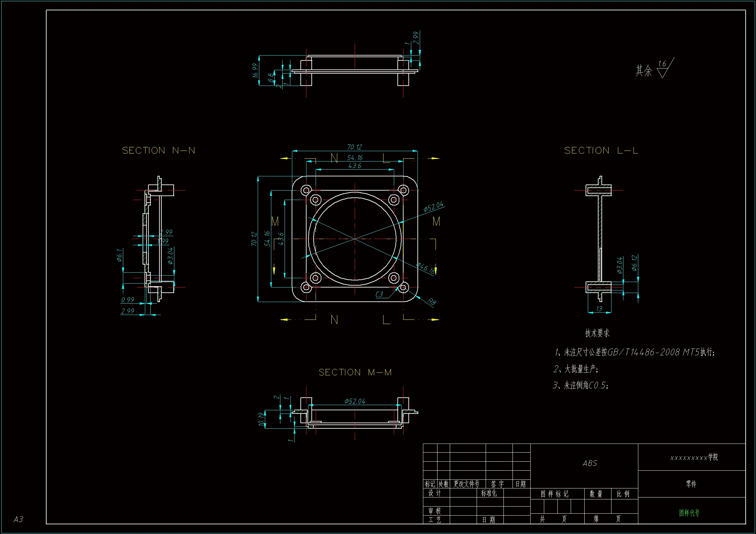Click the 10.19 dimension in section M-M
756x534 pixels.
262,419
